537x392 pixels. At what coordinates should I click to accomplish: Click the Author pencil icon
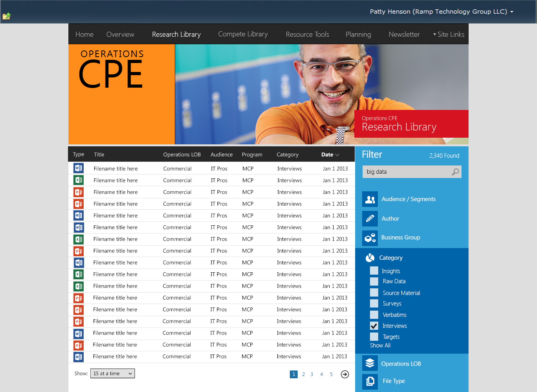pyautogui.click(x=370, y=219)
